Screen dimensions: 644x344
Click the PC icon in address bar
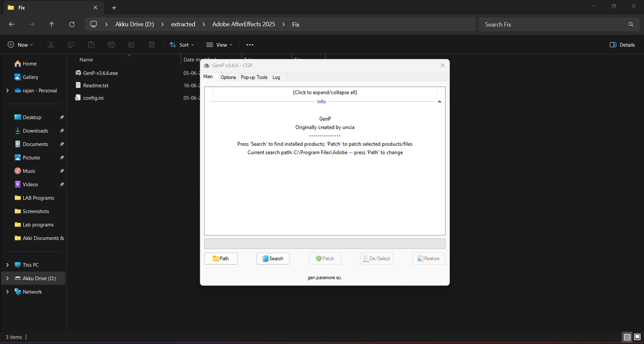[94, 24]
